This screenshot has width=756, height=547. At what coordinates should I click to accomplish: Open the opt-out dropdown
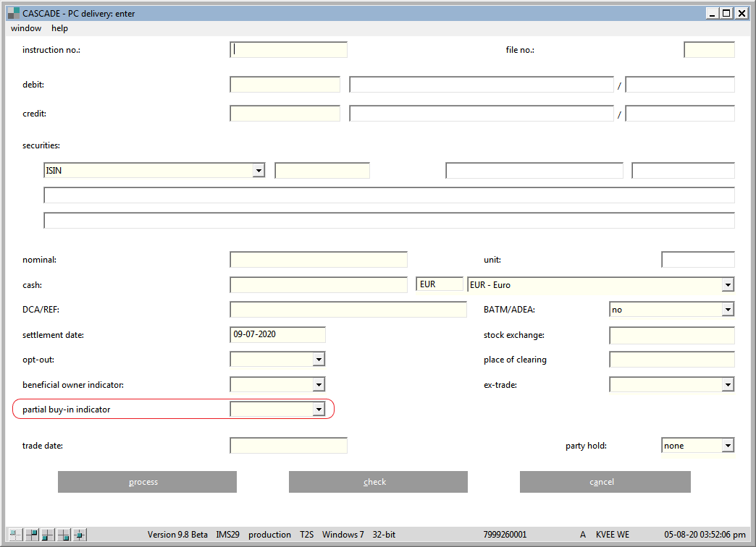pyautogui.click(x=318, y=360)
